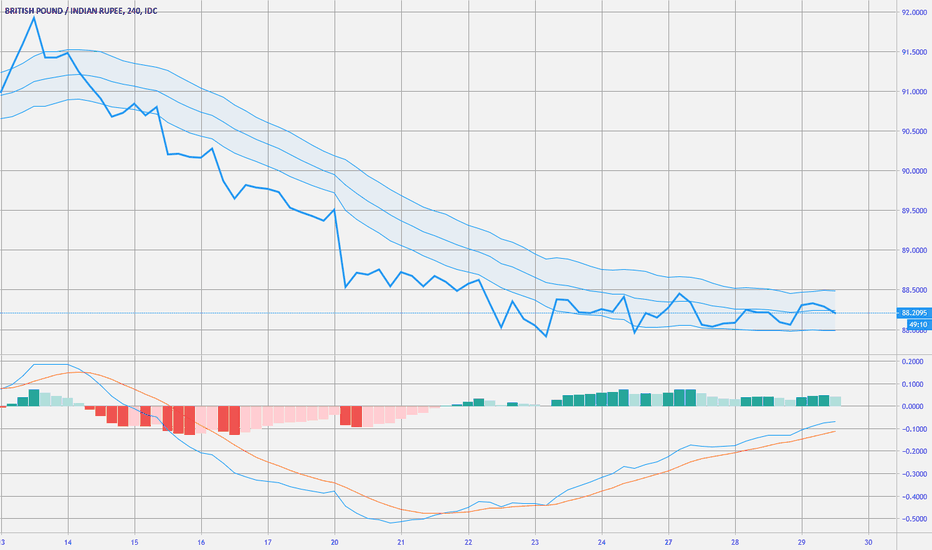The height and width of the screenshot is (550, 932).
Task: Click the -0.2000 MACD axis label
Action: coord(912,451)
